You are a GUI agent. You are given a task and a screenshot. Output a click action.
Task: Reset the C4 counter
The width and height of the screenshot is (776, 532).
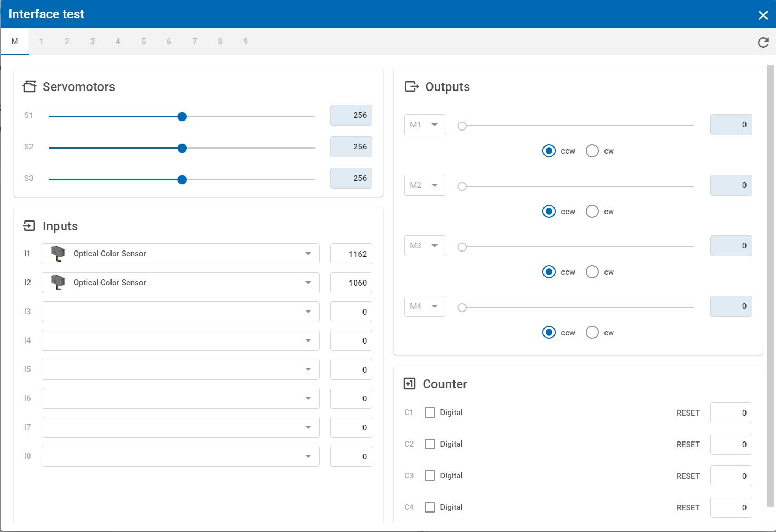(688, 508)
